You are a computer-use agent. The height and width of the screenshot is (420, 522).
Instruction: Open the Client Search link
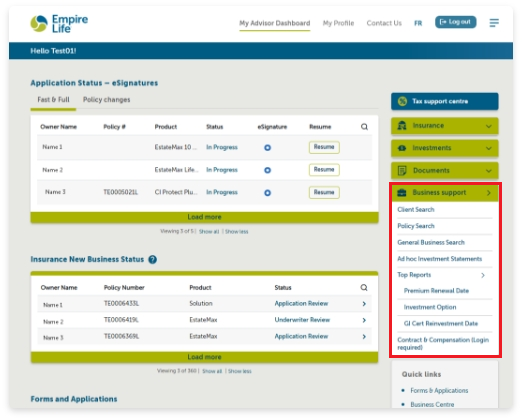[x=416, y=210]
